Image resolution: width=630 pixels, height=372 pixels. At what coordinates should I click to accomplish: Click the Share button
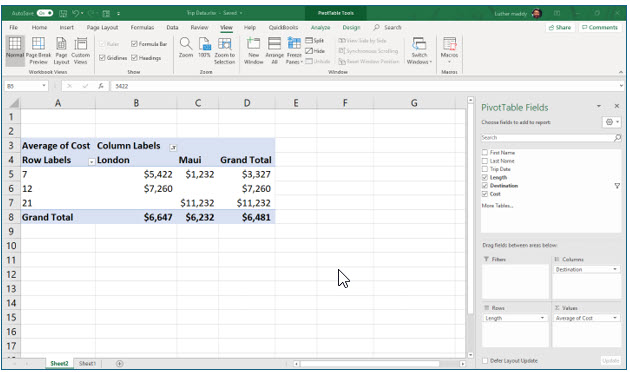560,27
